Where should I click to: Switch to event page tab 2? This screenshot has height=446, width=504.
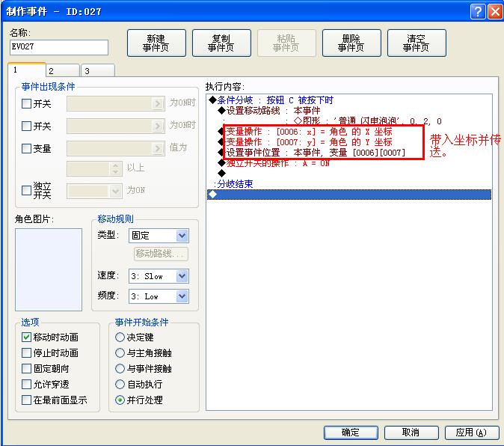point(63,71)
